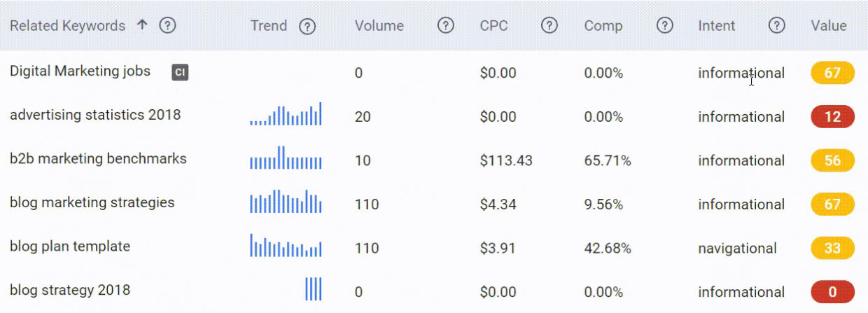Click the CPC column help icon
The width and height of the screenshot is (868, 313).
tap(549, 26)
